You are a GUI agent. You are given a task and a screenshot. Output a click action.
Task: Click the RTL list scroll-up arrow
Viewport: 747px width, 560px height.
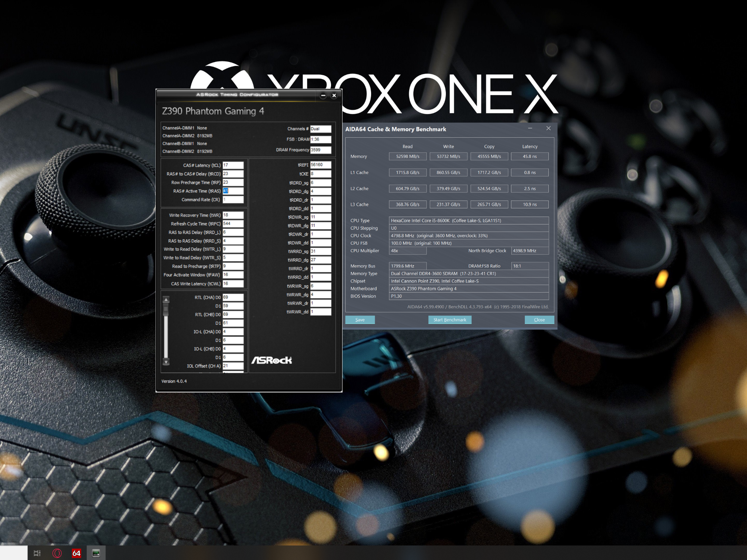click(x=166, y=299)
